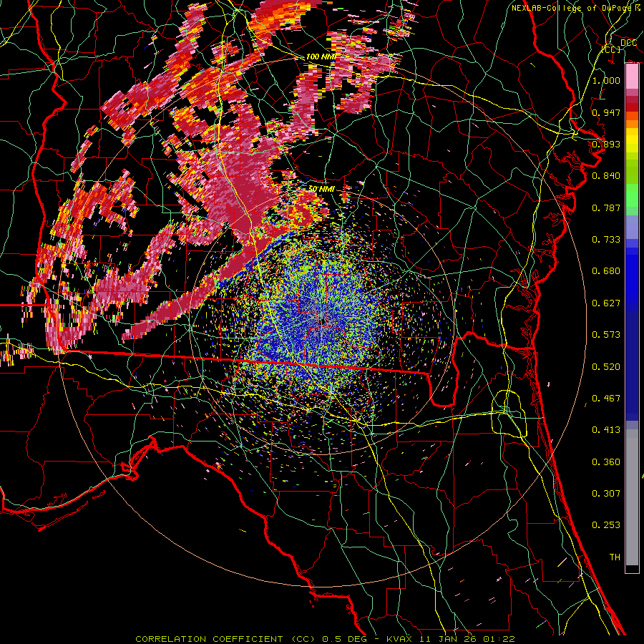Select the 0.467 legend value
This screenshot has height=644, width=644.
(606, 399)
